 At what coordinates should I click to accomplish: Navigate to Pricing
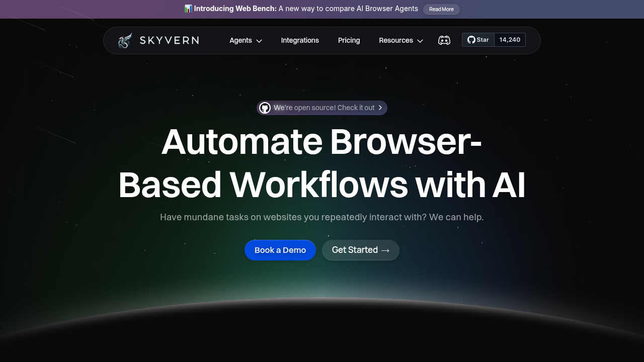[349, 40]
